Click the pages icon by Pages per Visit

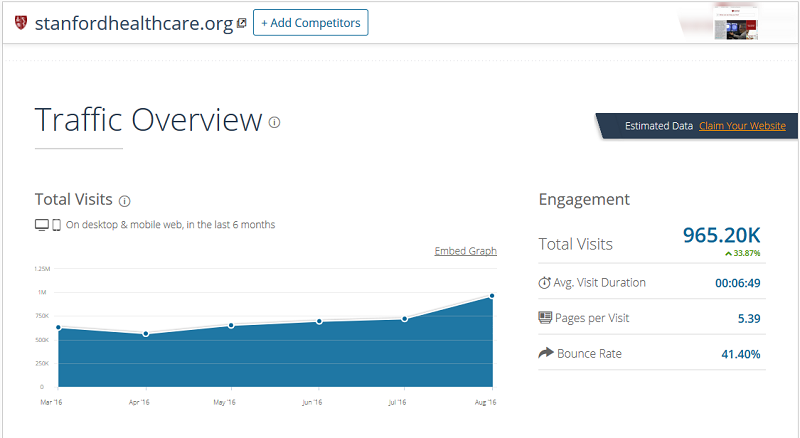[x=545, y=318]
